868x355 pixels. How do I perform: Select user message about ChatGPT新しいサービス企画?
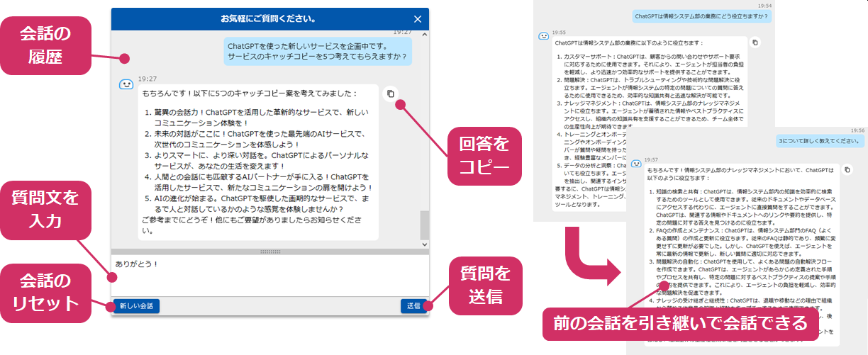317,51
